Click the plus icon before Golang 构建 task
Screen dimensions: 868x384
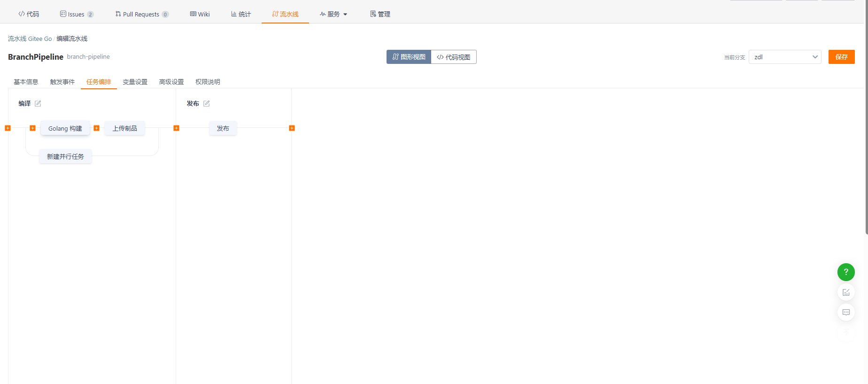coord(32,128)
